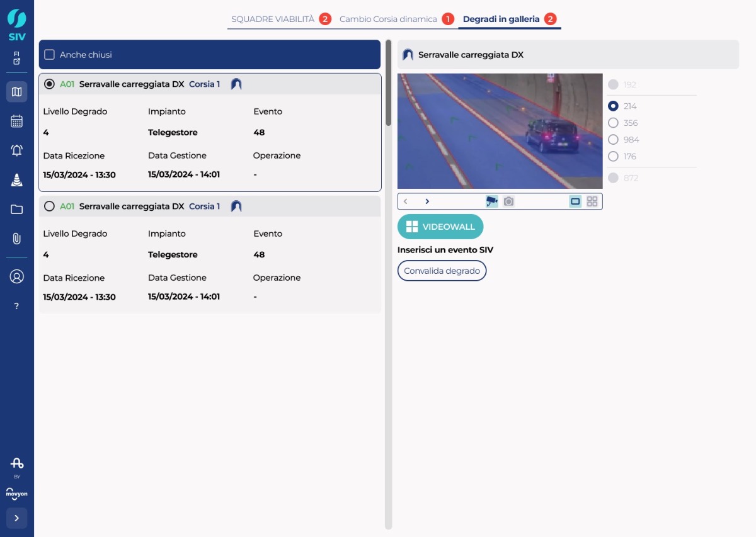Click the VIDEOWALL button
756x537 pixels.
point(440,227)
